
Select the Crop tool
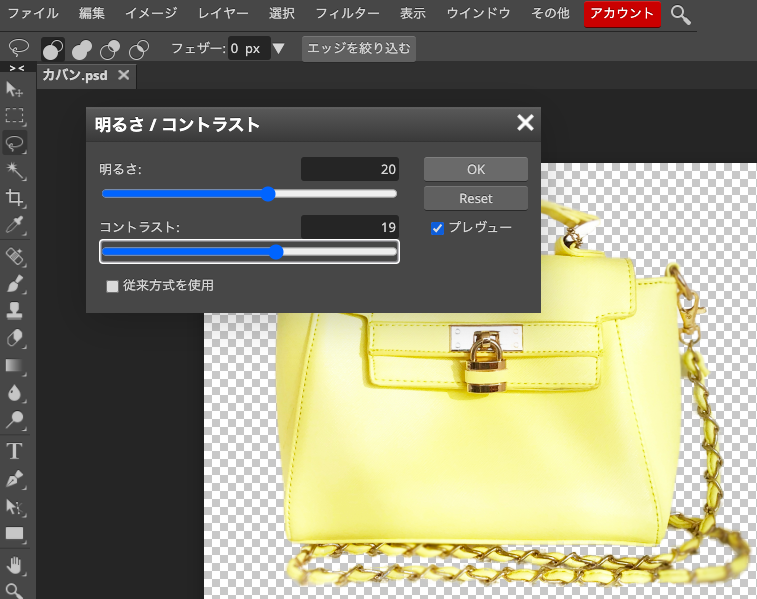[x=14, y=197]
